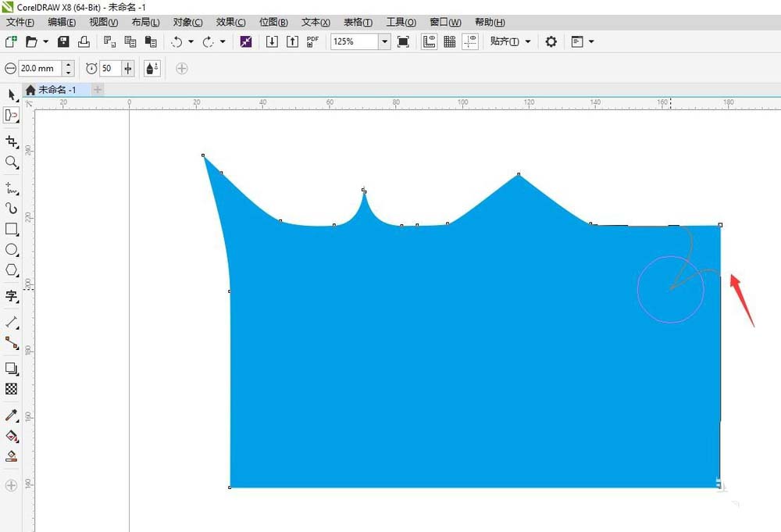Select the Shape edit smear tool

[12, 115]
